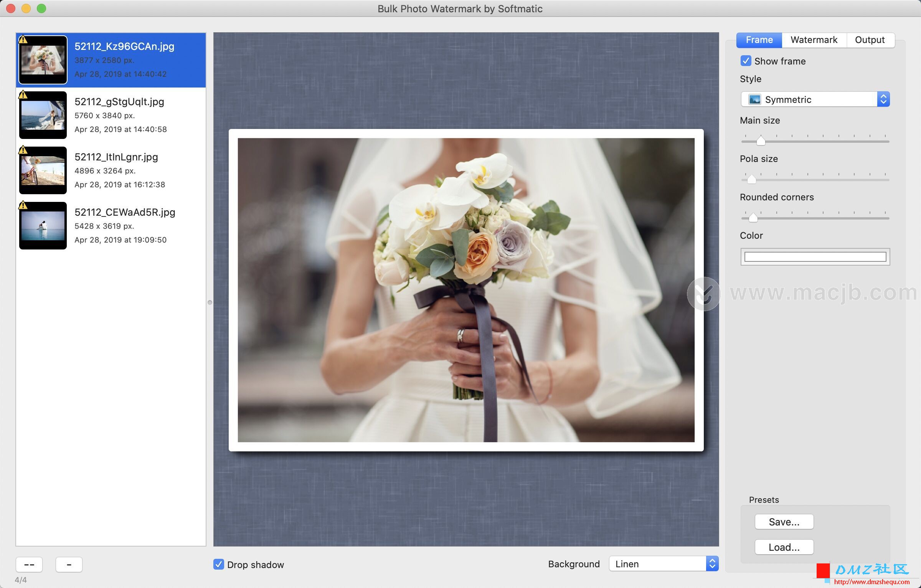Click the Symmetric style picture icon
The height and width of the screenshot is (588, 921).
tap(754, 100)
